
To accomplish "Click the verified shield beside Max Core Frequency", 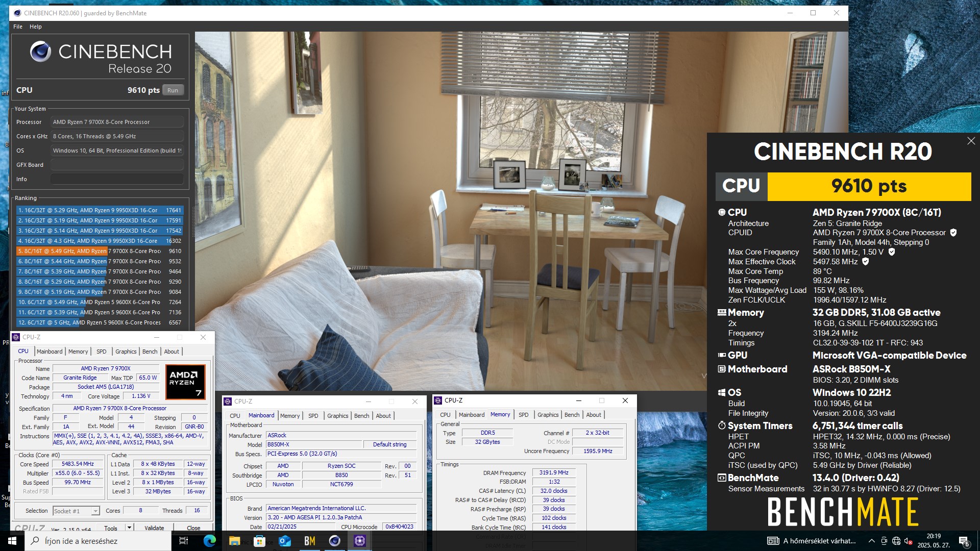I will (892, 252).
